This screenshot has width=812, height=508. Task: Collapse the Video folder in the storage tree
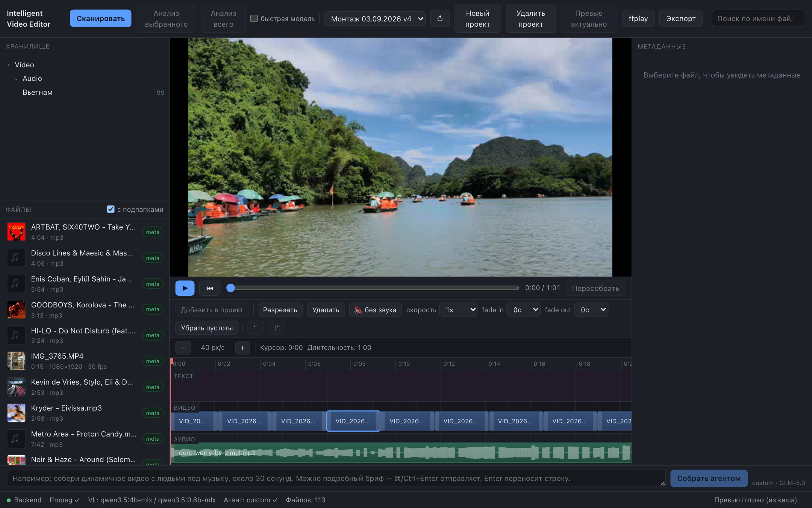pyautogui.click(x=8, y=65)
